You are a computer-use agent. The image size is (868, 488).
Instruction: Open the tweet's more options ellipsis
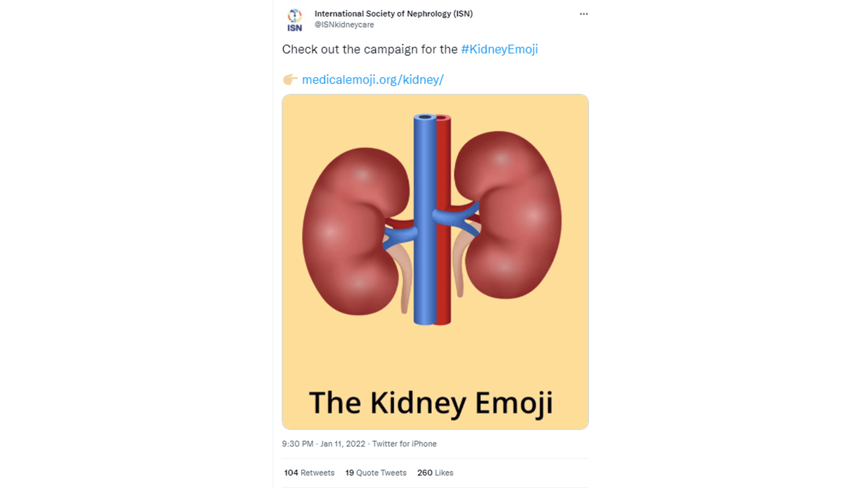click(583, 14)
